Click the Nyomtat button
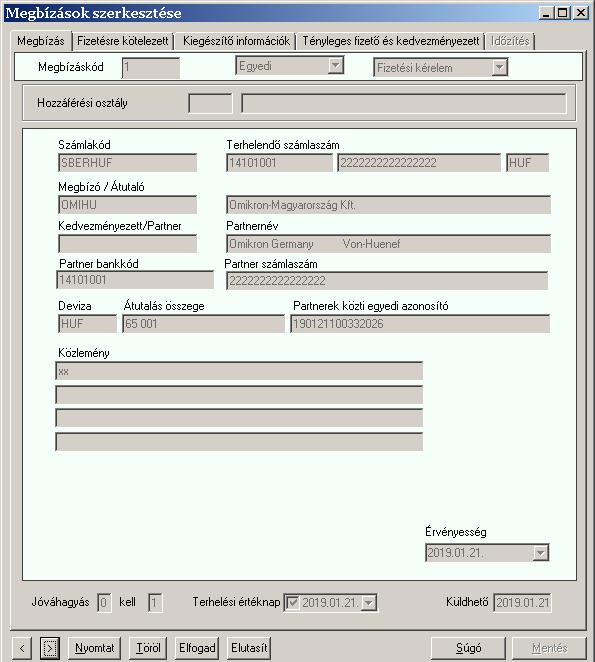 (x=95, y=648)
